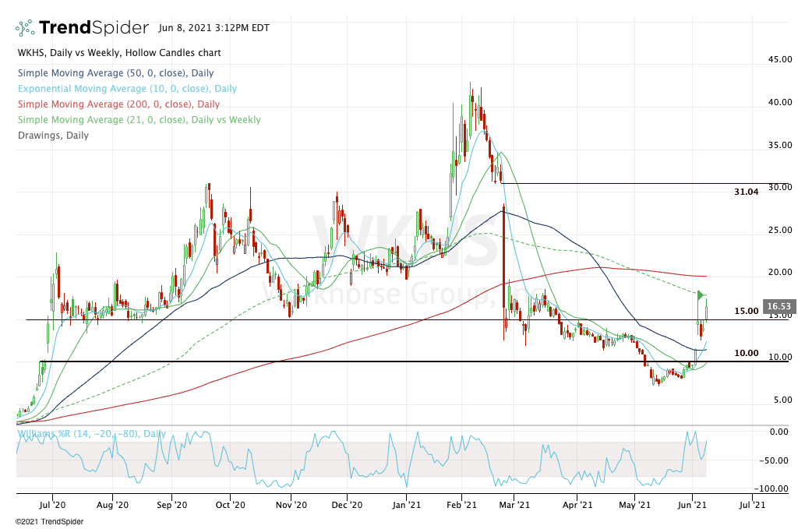Click the -50.00 Williams %R axis label
Image resolution: width=812 pixels, height=529 pixels.
click(777, 460)
